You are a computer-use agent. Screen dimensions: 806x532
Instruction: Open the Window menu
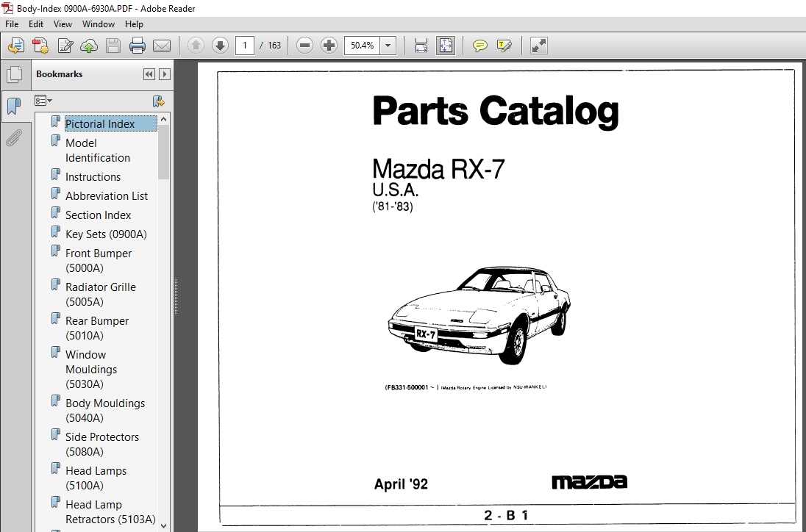click(99, 24)
